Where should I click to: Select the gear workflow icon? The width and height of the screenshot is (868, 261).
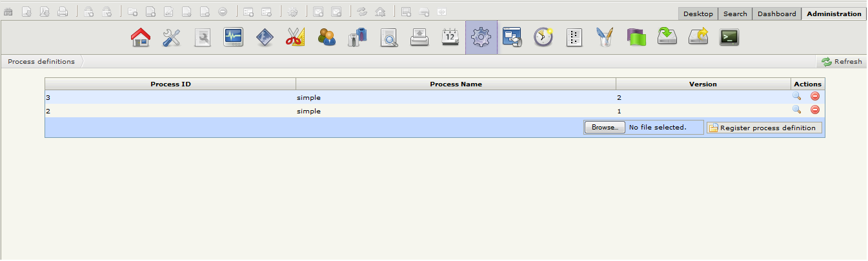tap(481, 37)
